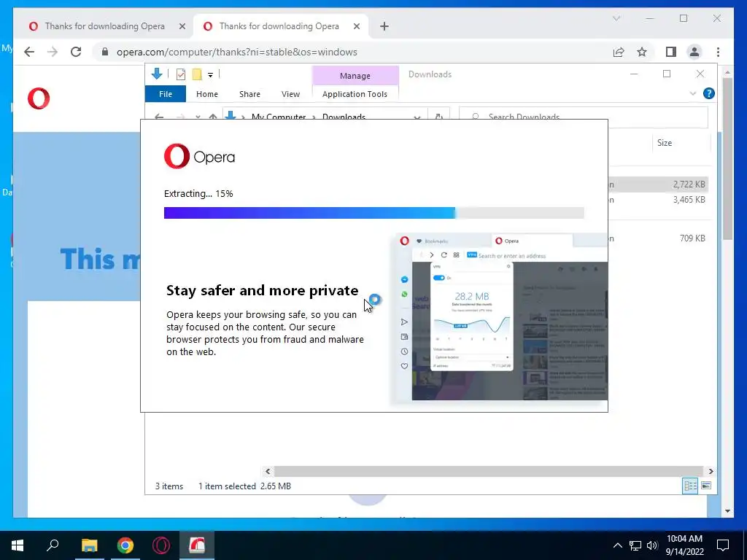The height and width of the screenshot is (560, 747).
Task: Open Application Tools ribbon tab
Action: coord(355,94)
